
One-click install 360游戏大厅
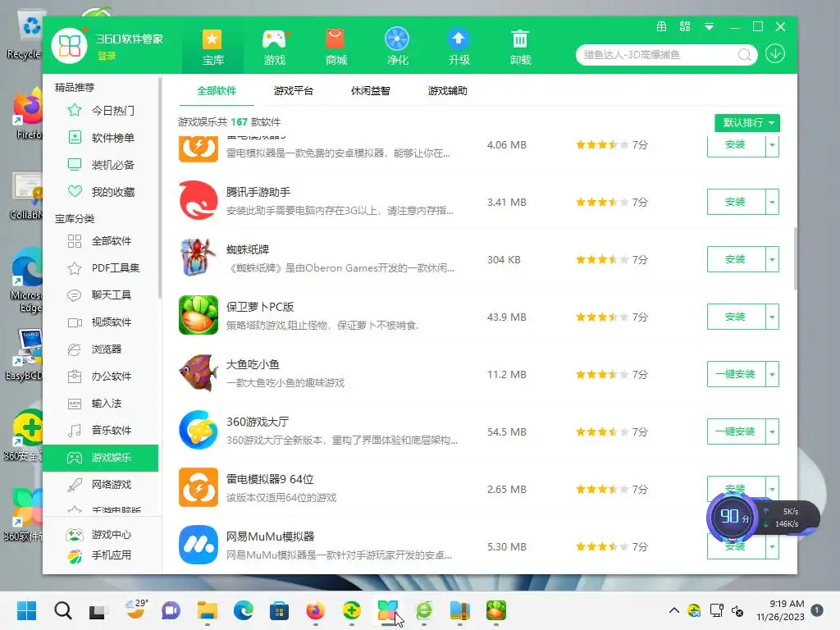tap(736, 431)
